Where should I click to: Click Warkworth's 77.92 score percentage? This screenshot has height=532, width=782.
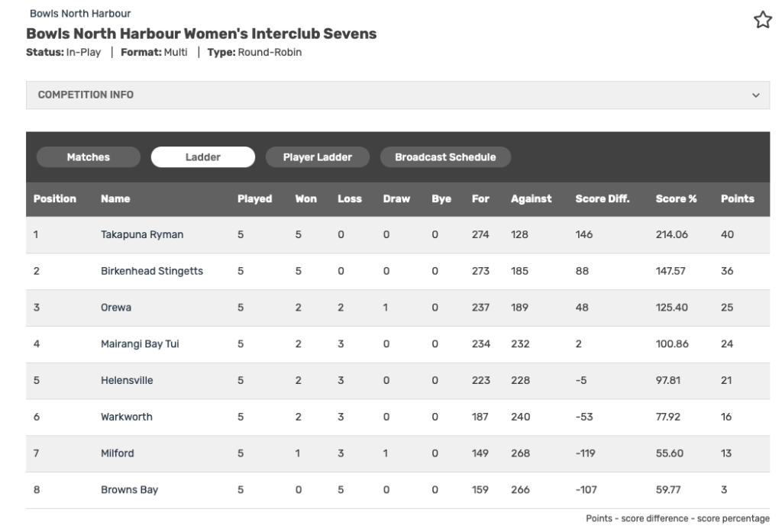(667, 416)
